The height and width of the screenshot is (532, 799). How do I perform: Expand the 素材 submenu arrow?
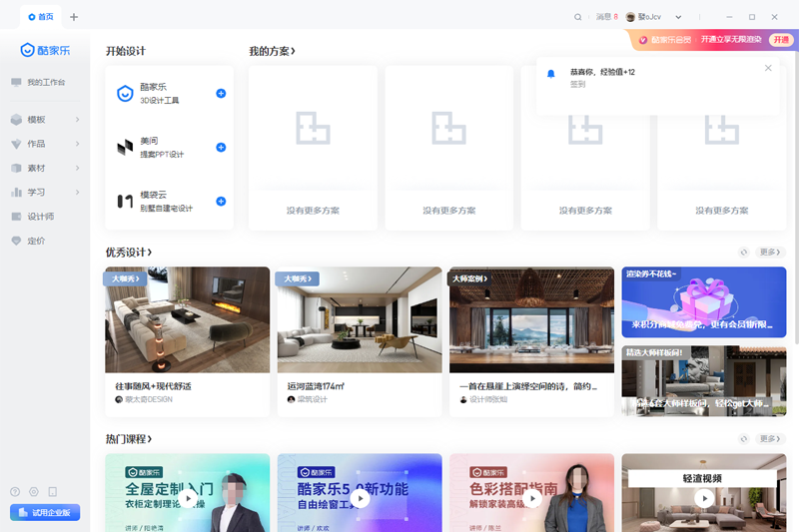pyautogui.click(x=77, y=168)
